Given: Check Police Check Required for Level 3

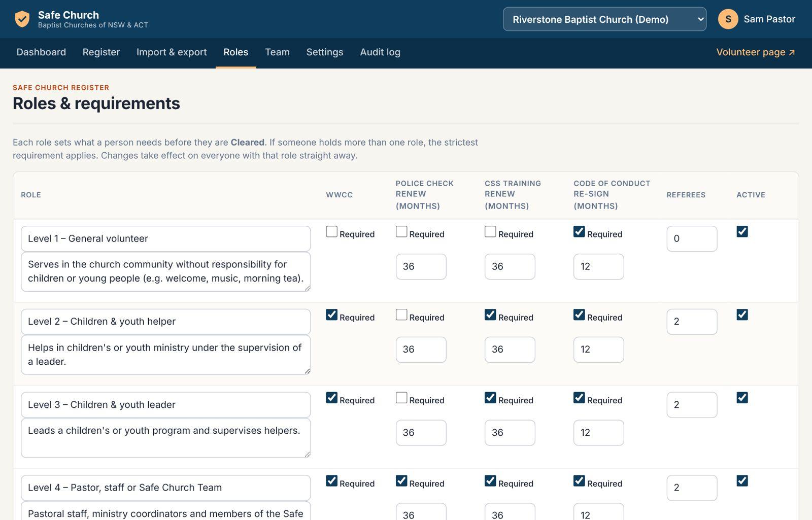Looking at the screenshot, I should (401, 398).
